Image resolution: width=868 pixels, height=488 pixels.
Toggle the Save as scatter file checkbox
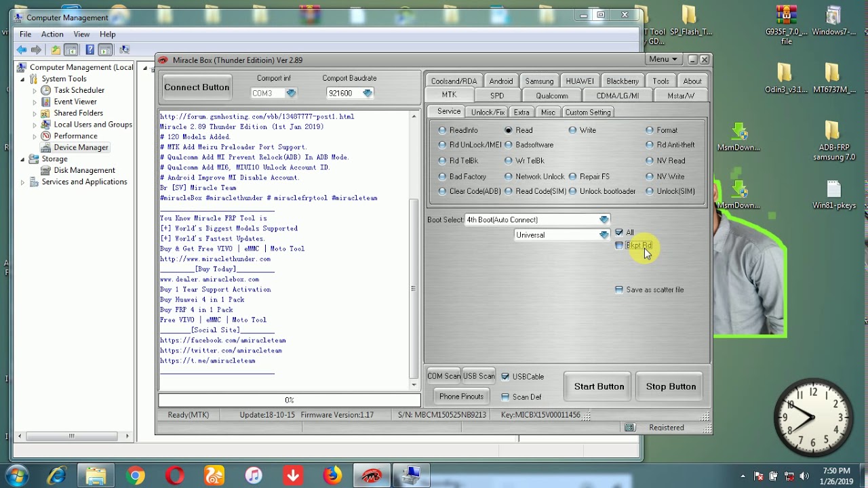618,289
